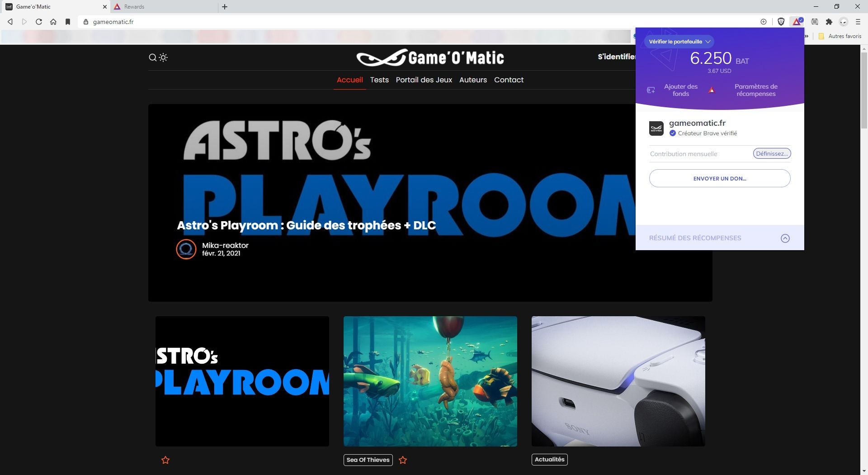The image size is (868, 475).
Task: Click Ajouter des fonds
Action: pyautogui.click(x=681, y=90)
